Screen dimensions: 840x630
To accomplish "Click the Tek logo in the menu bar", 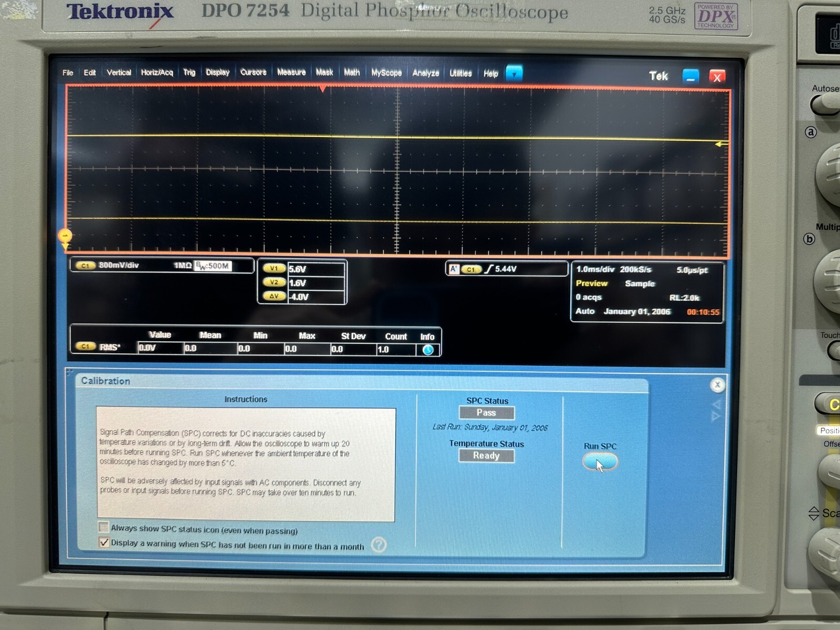I will pos(658,76).
